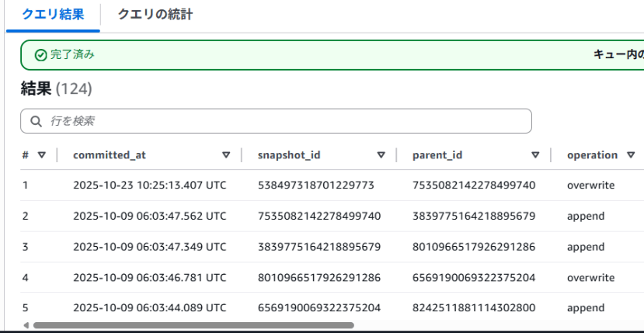
Task: Sort by the # column arrow
Action: pos(42,155)
